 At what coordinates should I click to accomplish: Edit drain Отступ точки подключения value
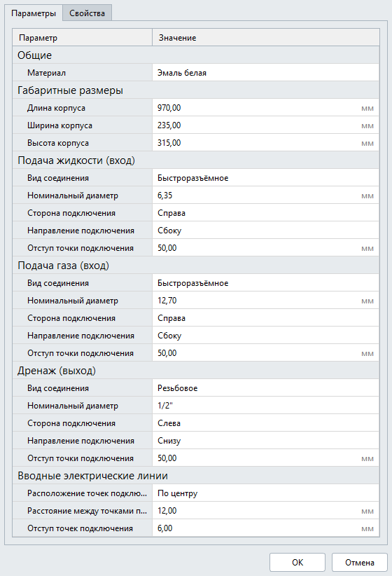click(x=266, y=458)
